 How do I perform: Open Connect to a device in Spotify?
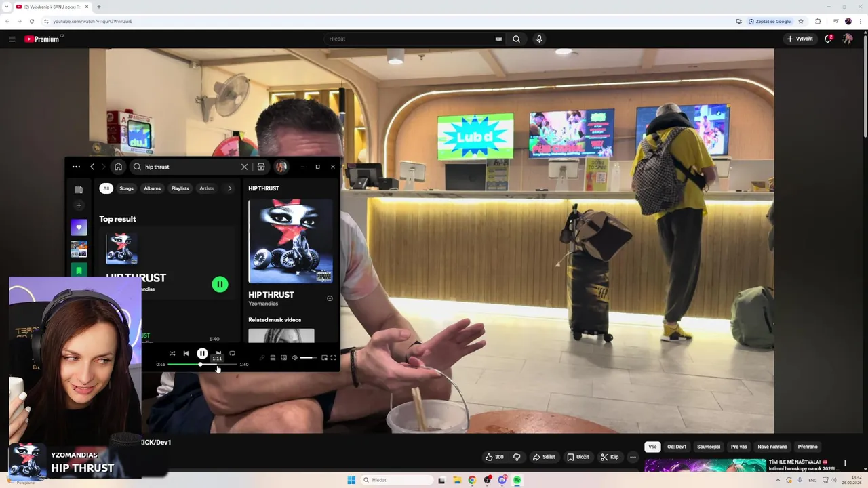click(283, 358)
